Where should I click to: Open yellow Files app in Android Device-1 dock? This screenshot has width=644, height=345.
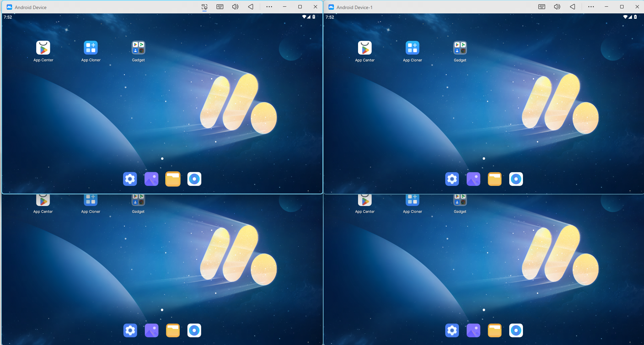pos(495,179)
